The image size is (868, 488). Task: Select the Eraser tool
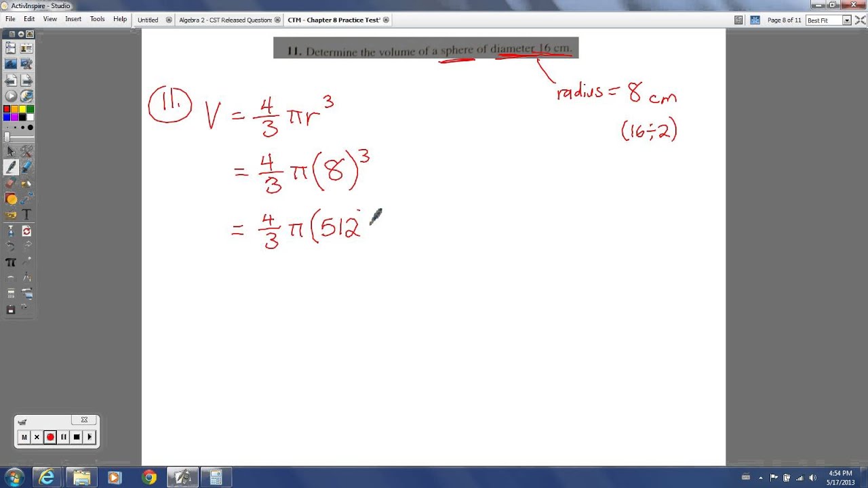click(x=11, y=183)
